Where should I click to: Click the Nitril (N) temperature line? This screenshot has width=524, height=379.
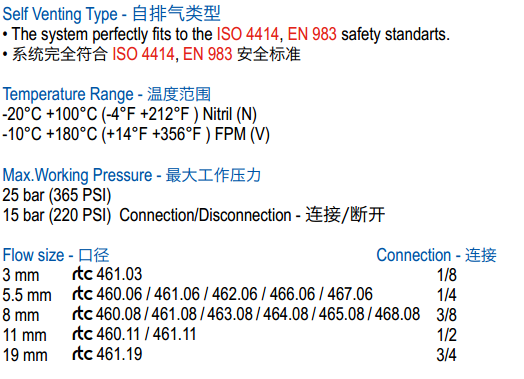click(129, 114)
